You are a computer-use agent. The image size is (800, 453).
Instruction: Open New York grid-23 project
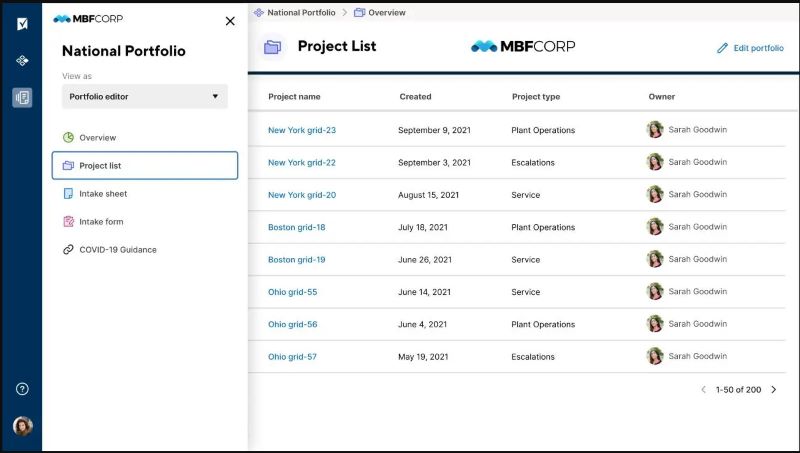coord(302,130)
